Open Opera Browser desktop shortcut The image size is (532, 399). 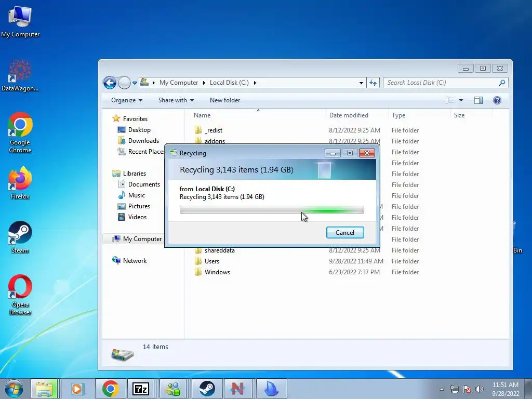(x=20, y=295)
